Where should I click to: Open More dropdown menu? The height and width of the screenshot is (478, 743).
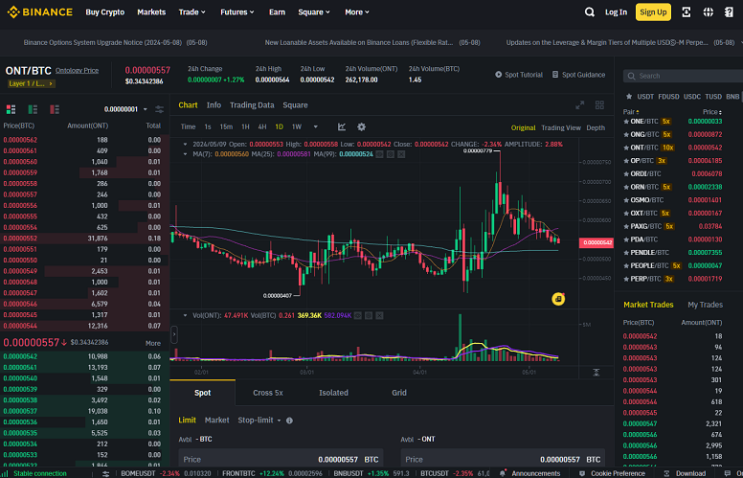click(x=357, y=12)
